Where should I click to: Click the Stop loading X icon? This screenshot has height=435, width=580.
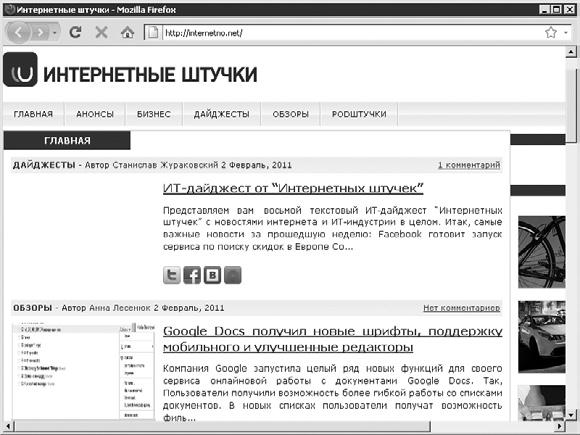[101, 33]
